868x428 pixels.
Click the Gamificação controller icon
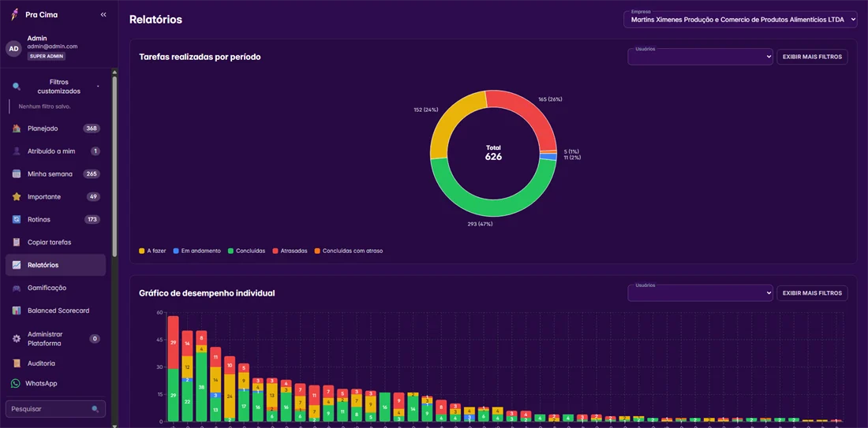[17, 288]
